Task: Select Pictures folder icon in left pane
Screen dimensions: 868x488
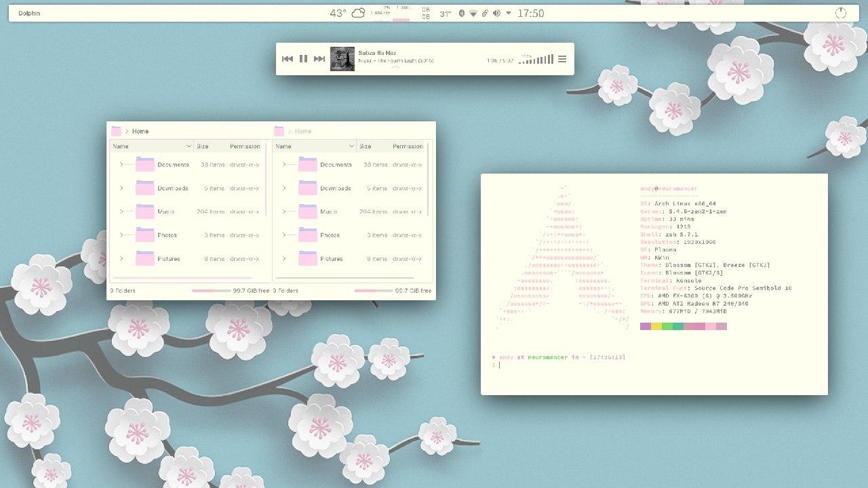Action: (x=145, y=258)
